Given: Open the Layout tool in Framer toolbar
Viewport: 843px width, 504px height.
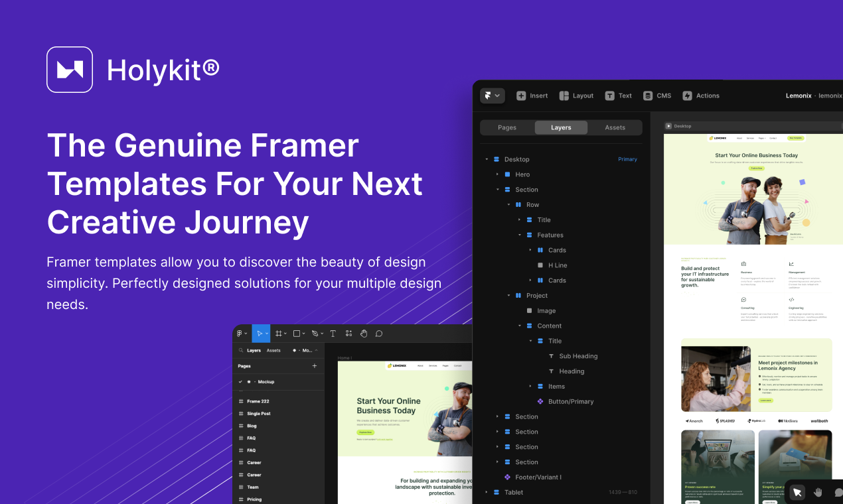Looking at the screenshot, I should pyautogui.click(x=576, y=95).
